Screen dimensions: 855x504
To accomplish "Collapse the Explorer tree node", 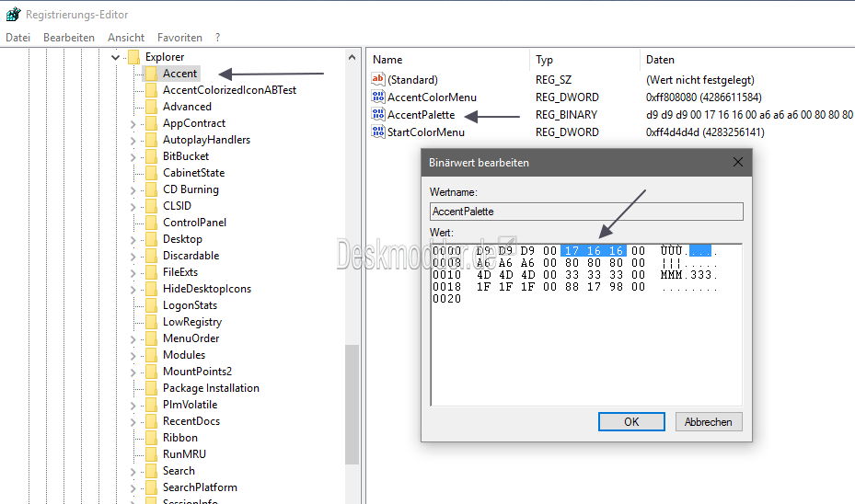I will tap(115, 57).
